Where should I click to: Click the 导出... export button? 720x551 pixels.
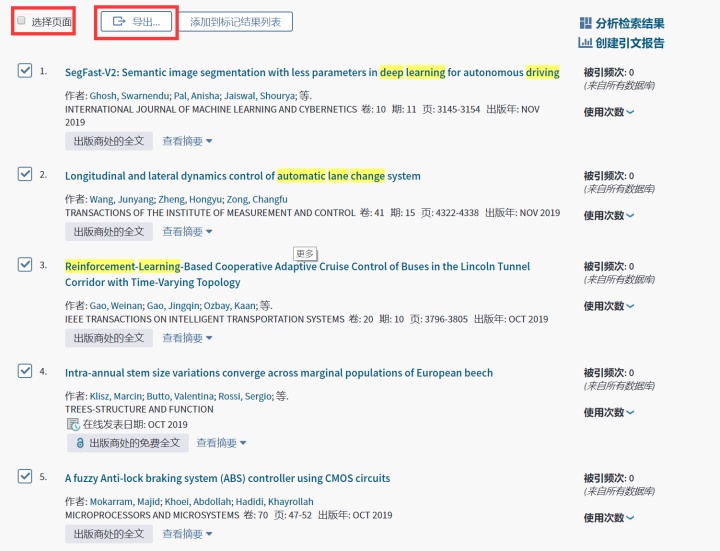click(136, 22)
